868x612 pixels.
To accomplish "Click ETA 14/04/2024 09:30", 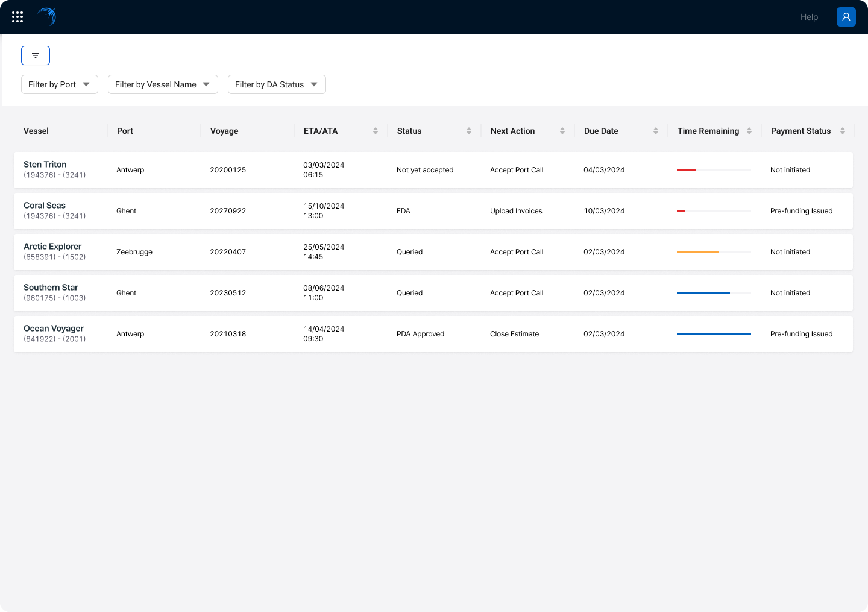I will point(324,334).
